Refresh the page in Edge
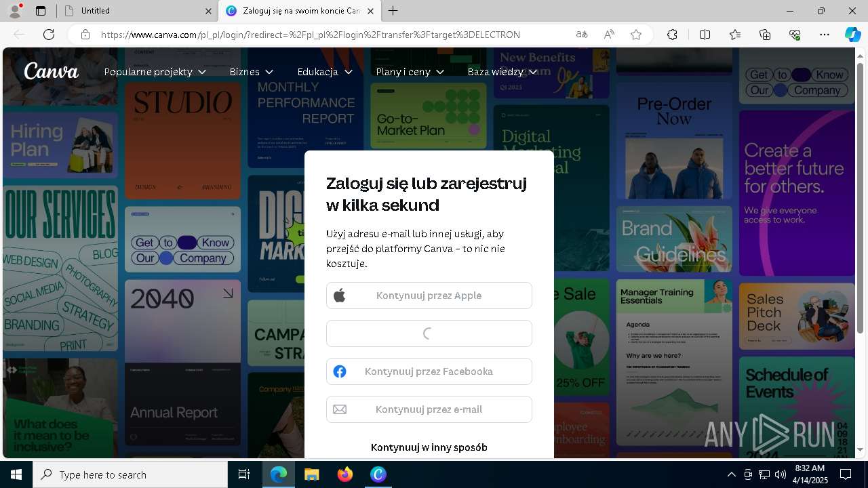 coord(49,35)
